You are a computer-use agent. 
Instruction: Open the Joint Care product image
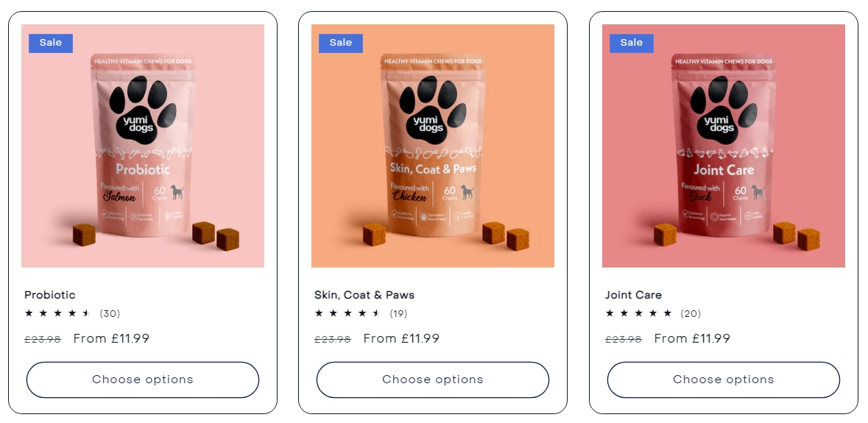pos(724,146)
